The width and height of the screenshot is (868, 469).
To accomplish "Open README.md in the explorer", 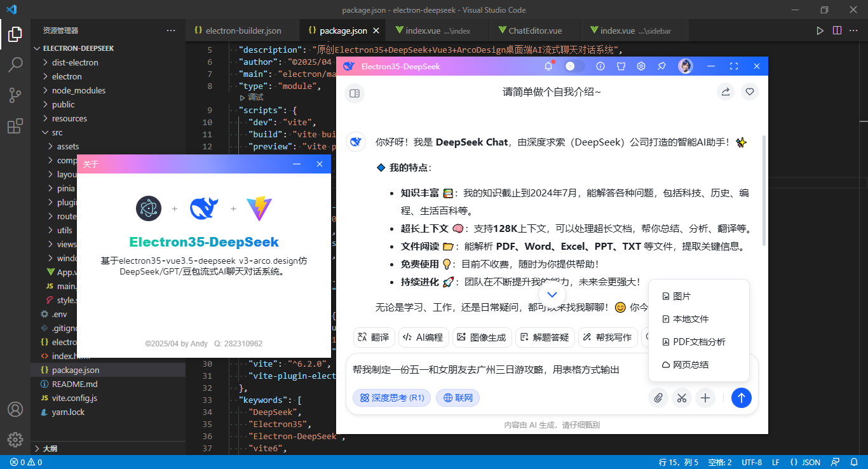I will (x=108, y=384).
